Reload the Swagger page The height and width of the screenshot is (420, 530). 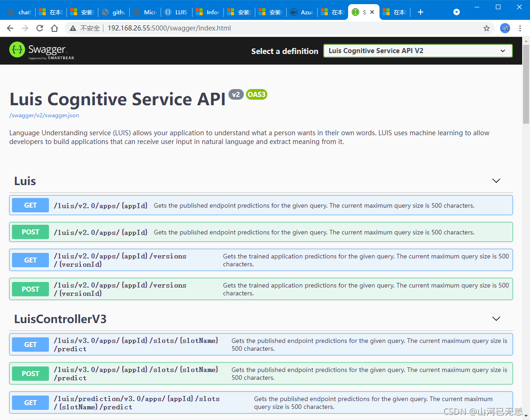click(x=40, y=28)
